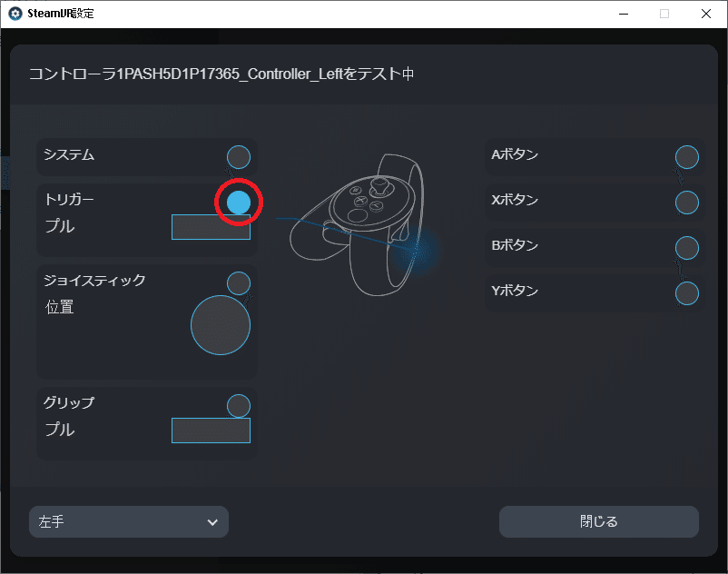Click the トリガー プル value bar
Screen dimensions: 728x574
pos(211,227)
